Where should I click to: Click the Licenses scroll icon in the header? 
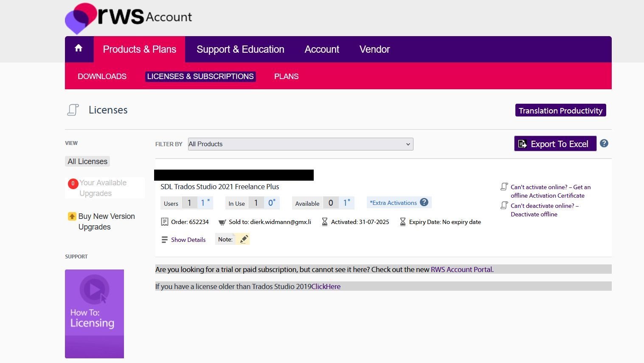click(73, 110)
